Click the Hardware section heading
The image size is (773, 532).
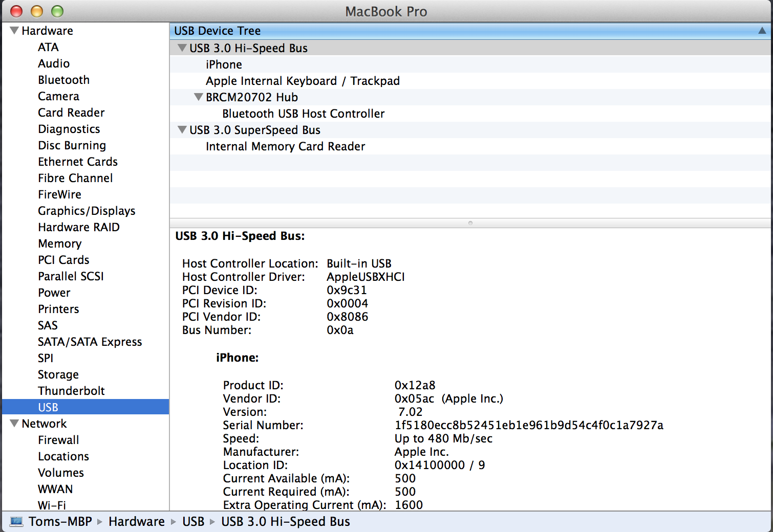pos(47,31)
